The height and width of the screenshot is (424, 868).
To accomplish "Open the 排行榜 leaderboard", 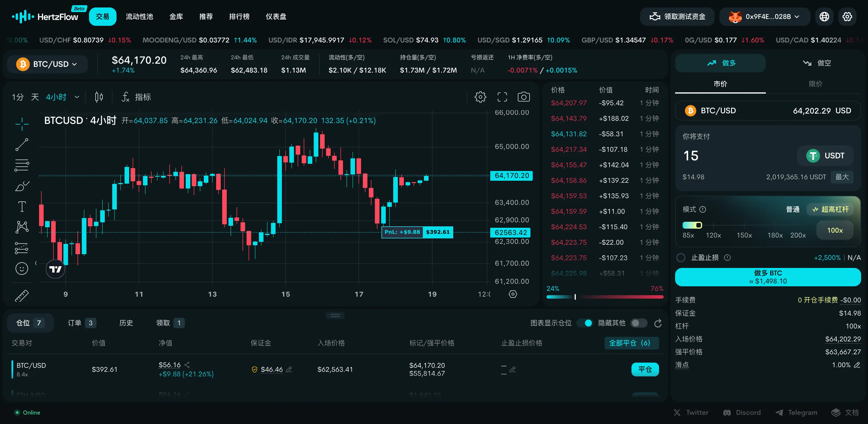I will pyautogui.click(x=239, y=17).
